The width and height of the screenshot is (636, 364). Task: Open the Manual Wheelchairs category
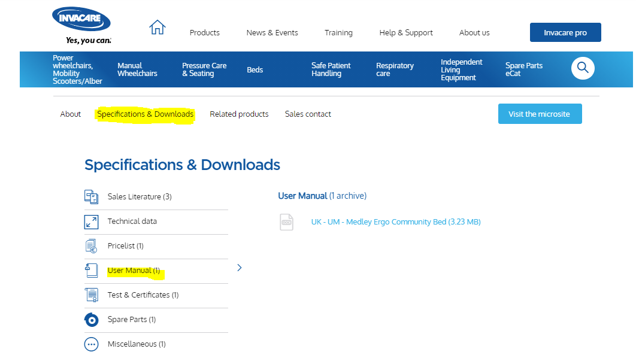(137, 69)
